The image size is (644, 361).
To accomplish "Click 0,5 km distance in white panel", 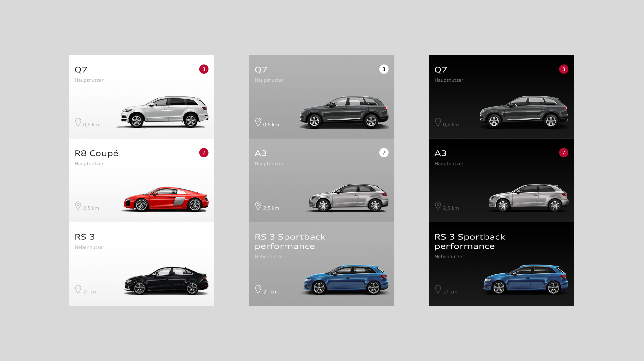I will pos(91,125).
